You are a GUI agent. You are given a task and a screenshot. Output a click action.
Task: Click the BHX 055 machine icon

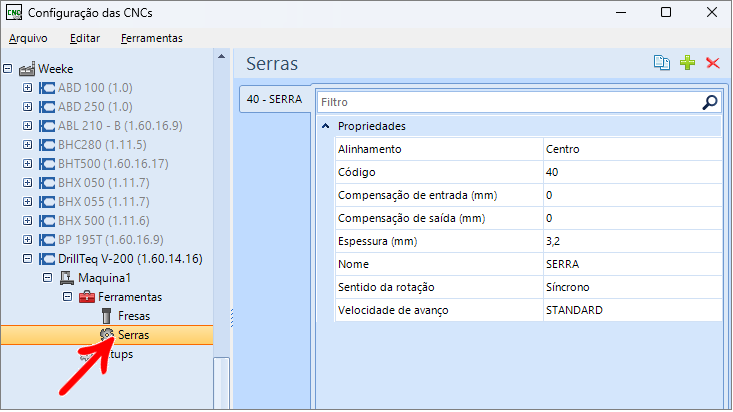(x=47, y=202)
